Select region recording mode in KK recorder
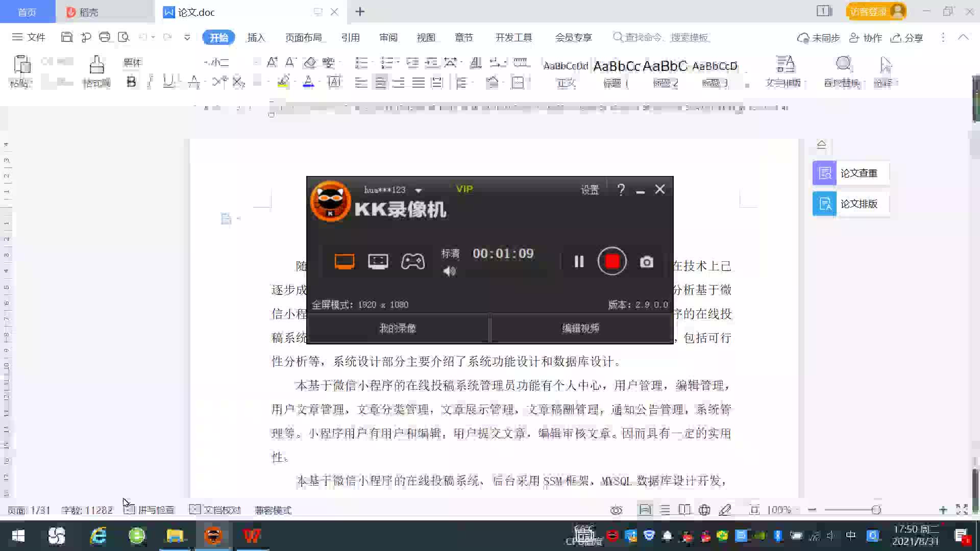Screen dimensions: 980x551 (x=378, y=261)
